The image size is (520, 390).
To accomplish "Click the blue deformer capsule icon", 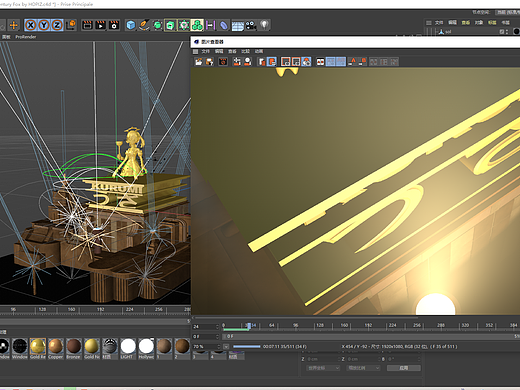I will coord(224,25).
